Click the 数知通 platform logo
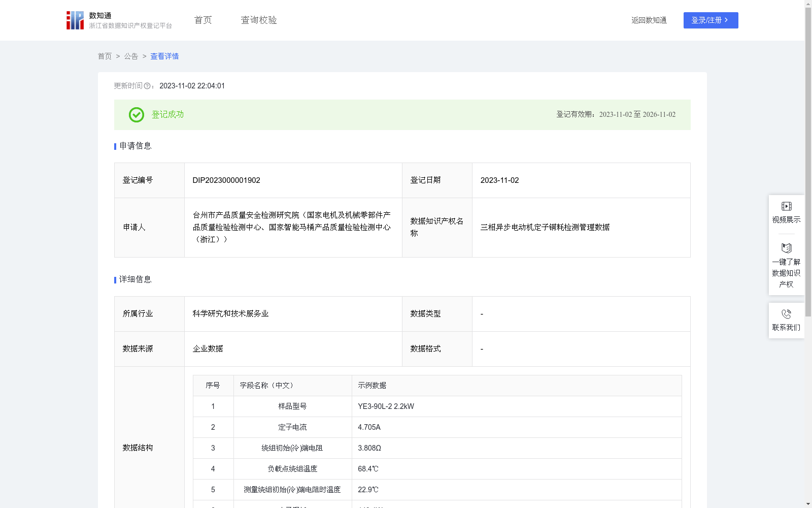 pos(119,20)
